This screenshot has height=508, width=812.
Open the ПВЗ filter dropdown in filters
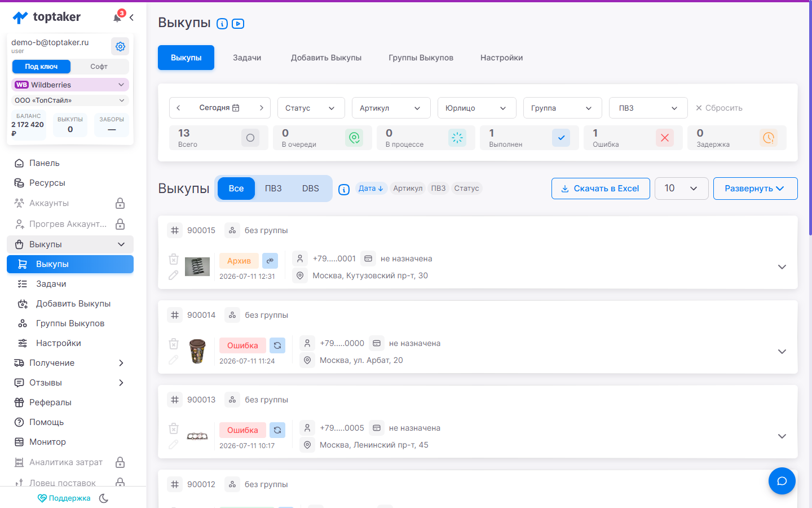(648, 108)
